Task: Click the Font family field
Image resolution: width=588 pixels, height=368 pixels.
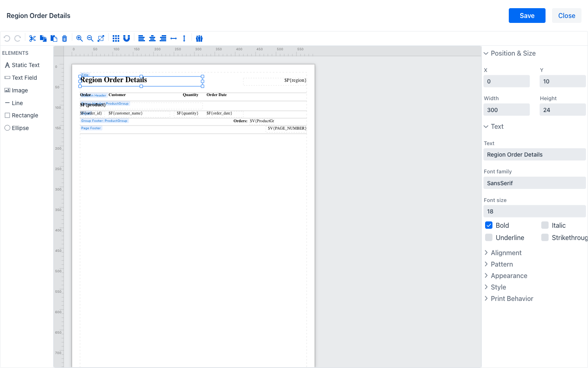Action: pos(535,183)
